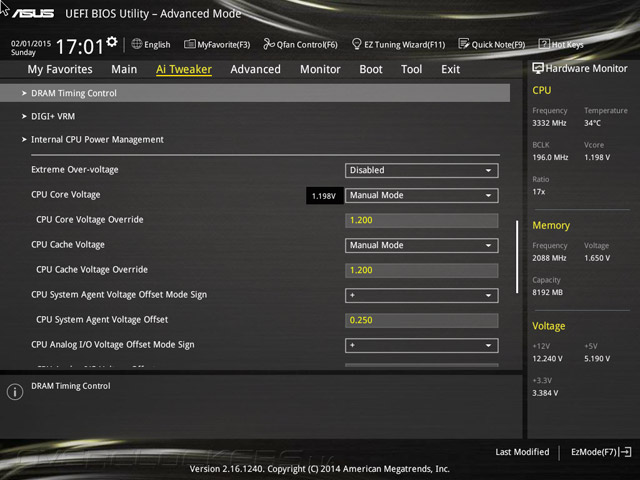This screenshot has height=480, width=640.
Task: Click the 1.198V current voltage readout
Action: [x=324, y=196]
